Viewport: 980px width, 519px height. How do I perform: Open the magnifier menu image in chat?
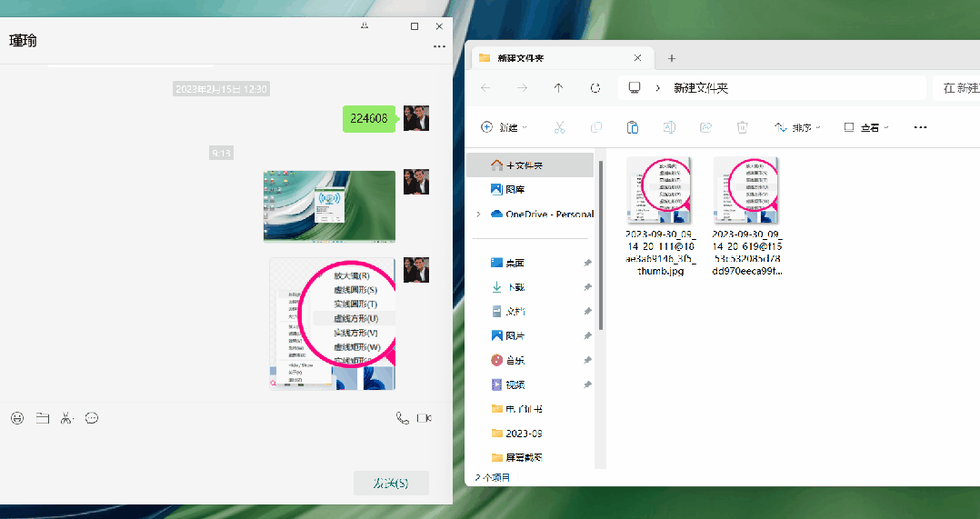[333, 324]
